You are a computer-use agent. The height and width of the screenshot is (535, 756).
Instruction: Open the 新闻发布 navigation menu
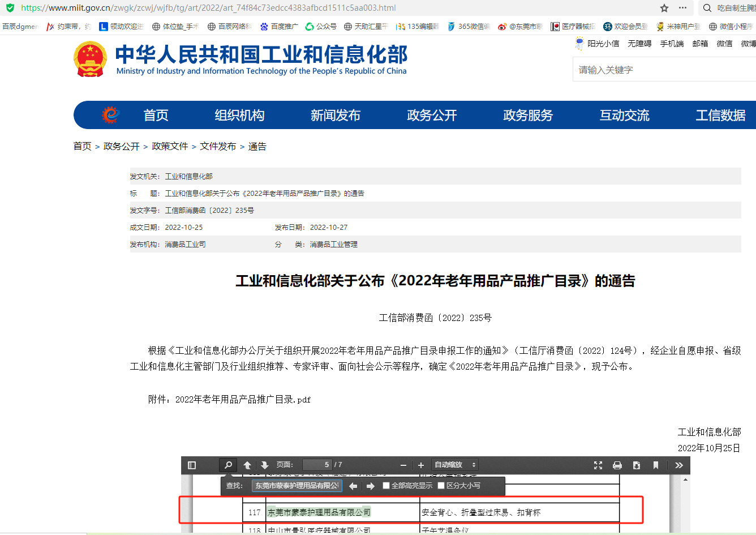(x=336, y=115)
